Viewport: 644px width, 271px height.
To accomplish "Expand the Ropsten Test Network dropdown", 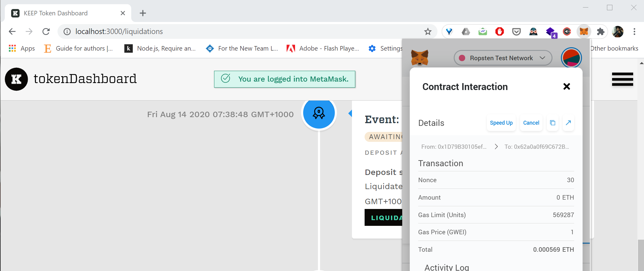I will (502, 58).
